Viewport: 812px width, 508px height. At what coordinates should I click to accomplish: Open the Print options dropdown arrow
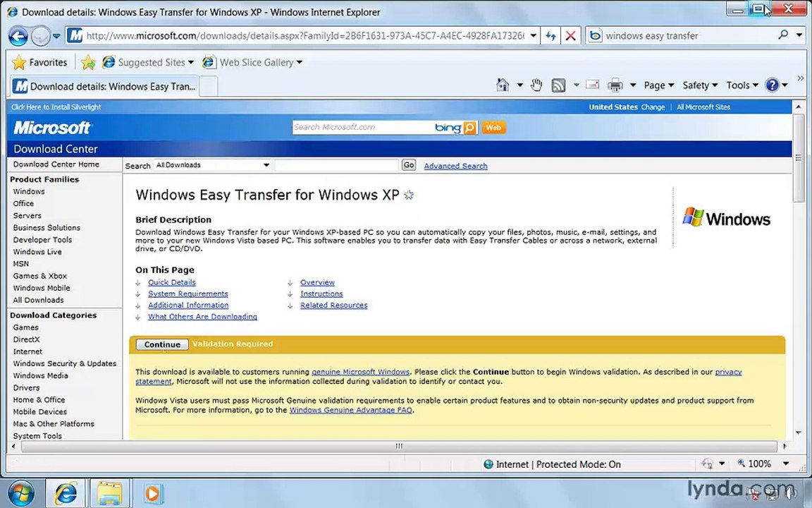[632, 85]
